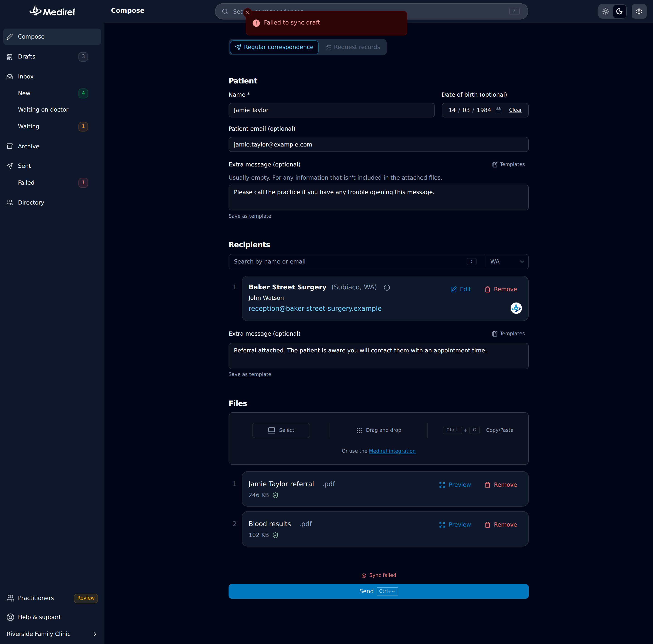Preview Jamie Taylor referral pdf

coord(455,485)
